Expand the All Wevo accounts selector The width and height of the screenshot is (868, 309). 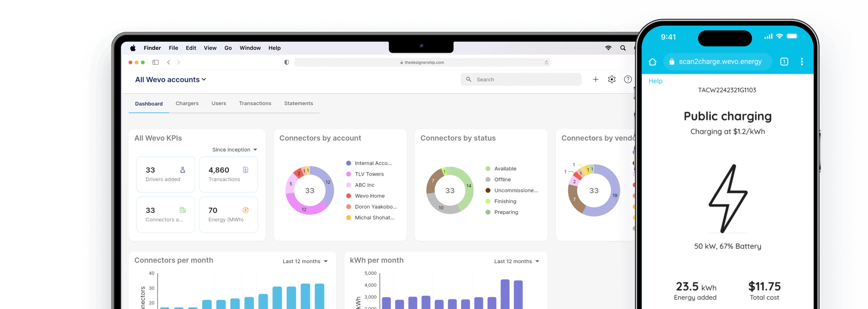[170, 80]
